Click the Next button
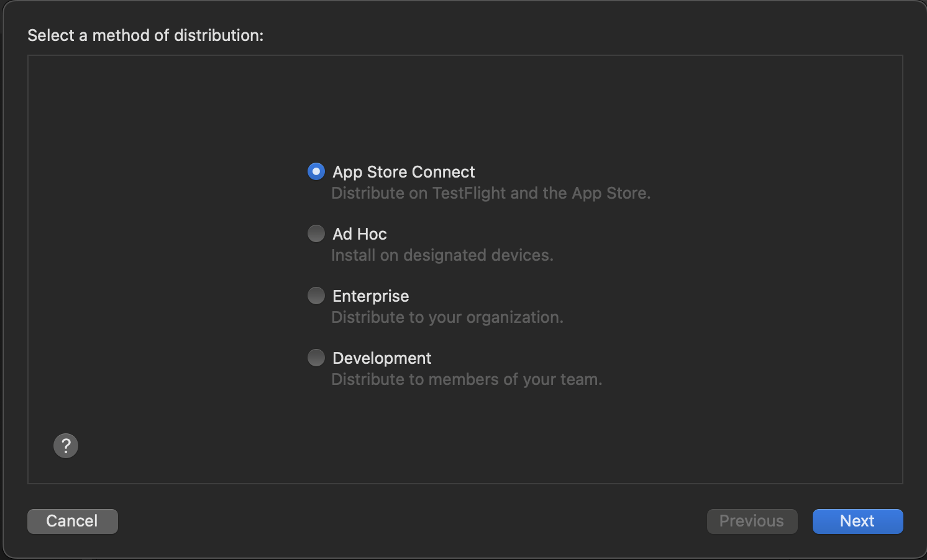This screenshot has height=560, width=927. pos(857,521)
